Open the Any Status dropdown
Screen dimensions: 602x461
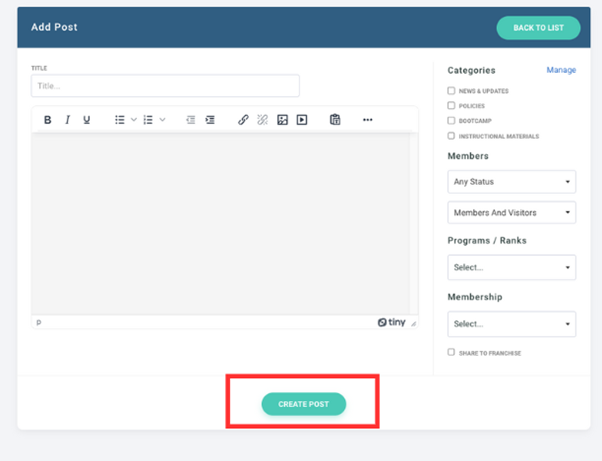[x=511, y=182]
